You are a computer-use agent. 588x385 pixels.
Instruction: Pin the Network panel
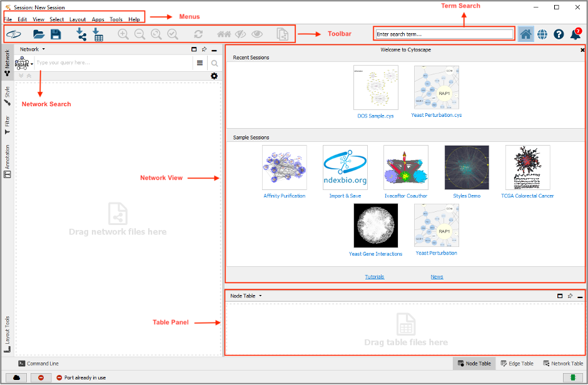tap(204, 49)
